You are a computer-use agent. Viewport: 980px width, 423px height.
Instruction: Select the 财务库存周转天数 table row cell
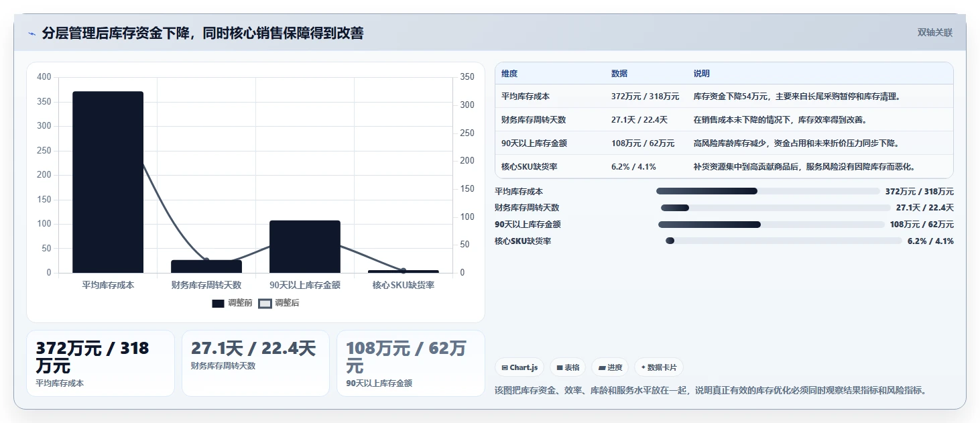[x=534, y=120]
